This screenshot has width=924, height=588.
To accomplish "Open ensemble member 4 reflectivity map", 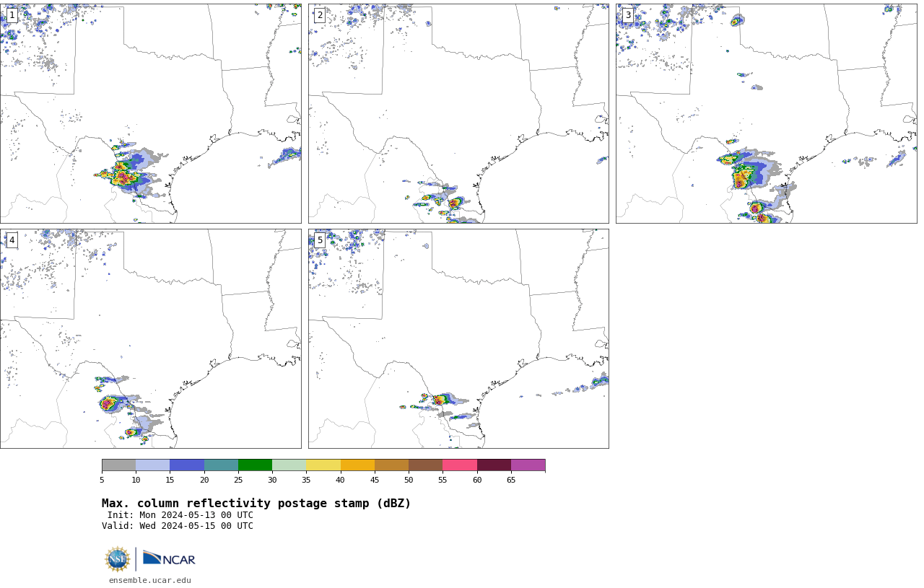I will tap(150, 339).
